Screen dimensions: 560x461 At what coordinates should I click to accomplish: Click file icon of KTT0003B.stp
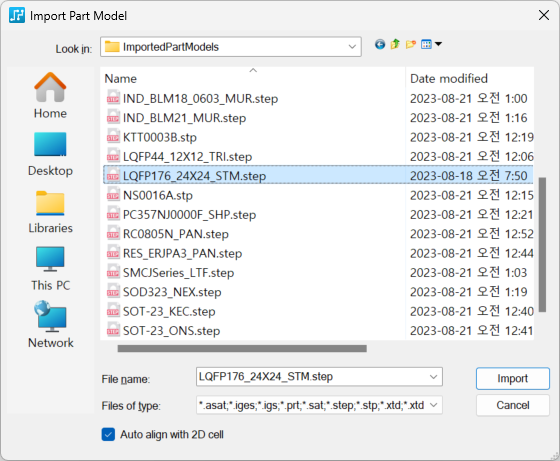[113, 137]
